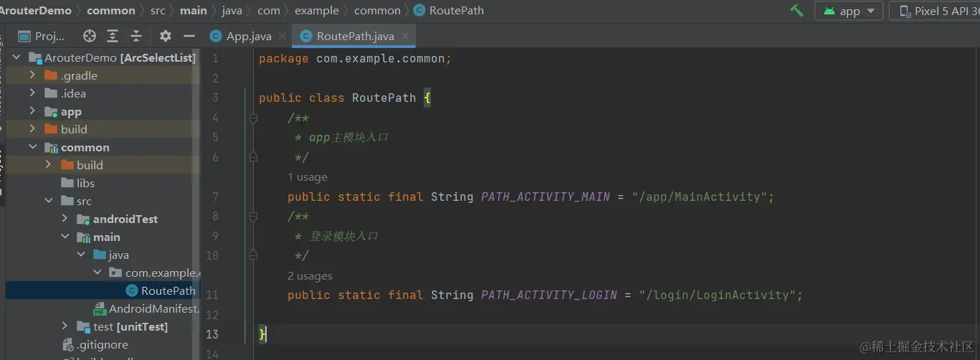This screenshot has width=980, height=360.
Task: Click PATH_ACTIVITY_LOGIN constant in code
Action: 549,295
